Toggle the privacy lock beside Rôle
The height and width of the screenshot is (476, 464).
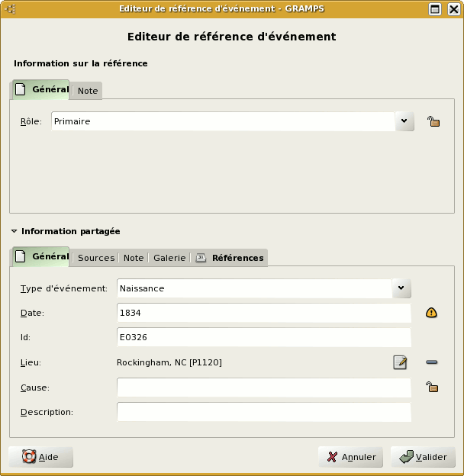[x=433, y=121]
